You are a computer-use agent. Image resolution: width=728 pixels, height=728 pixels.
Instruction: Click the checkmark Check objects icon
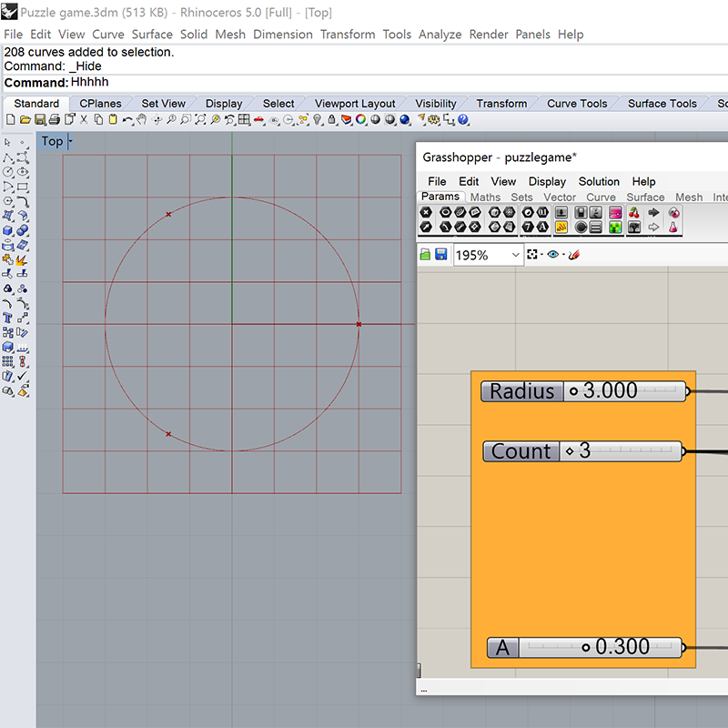pos(22,376)
